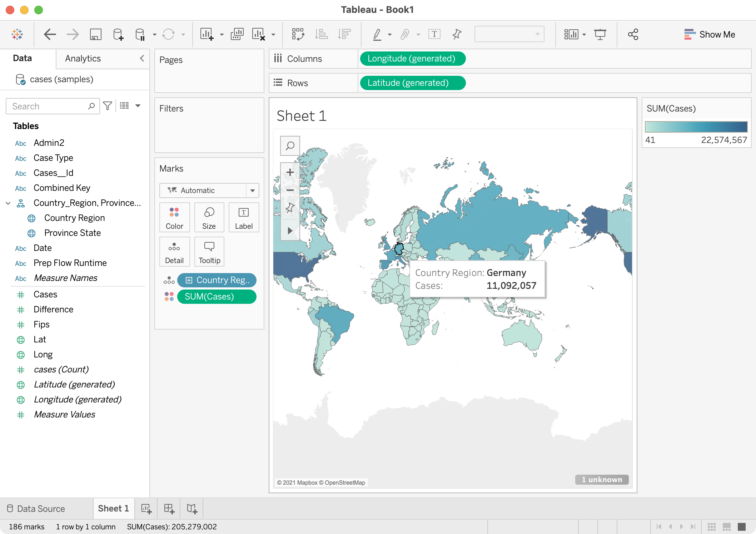Click the Swap Rows and Columns icon
756x534 pixels.
298,35
